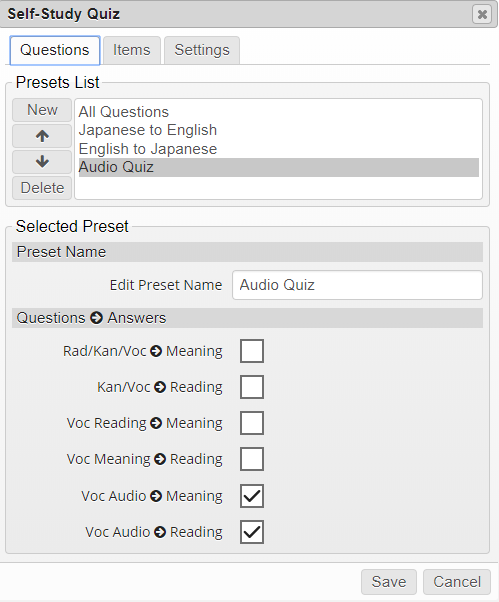Select All Questions preset in list
This screenshot has width=499, height=602.
(278, 112)
